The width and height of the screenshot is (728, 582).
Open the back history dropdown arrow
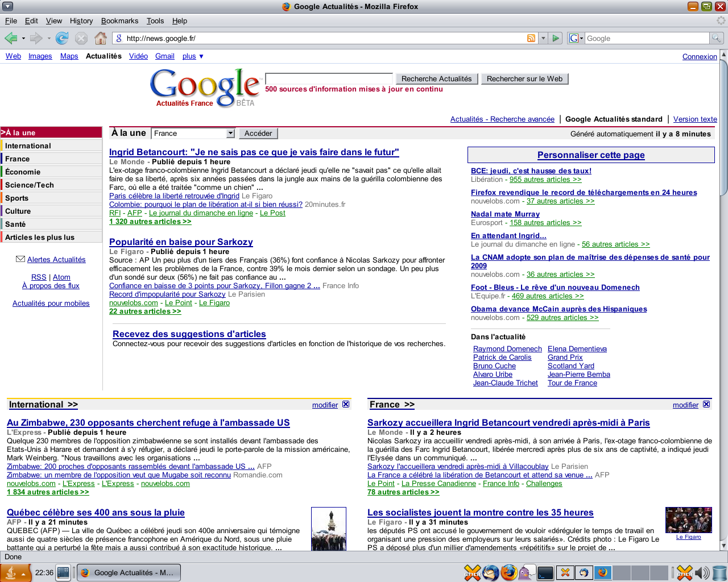click(23, 39)
